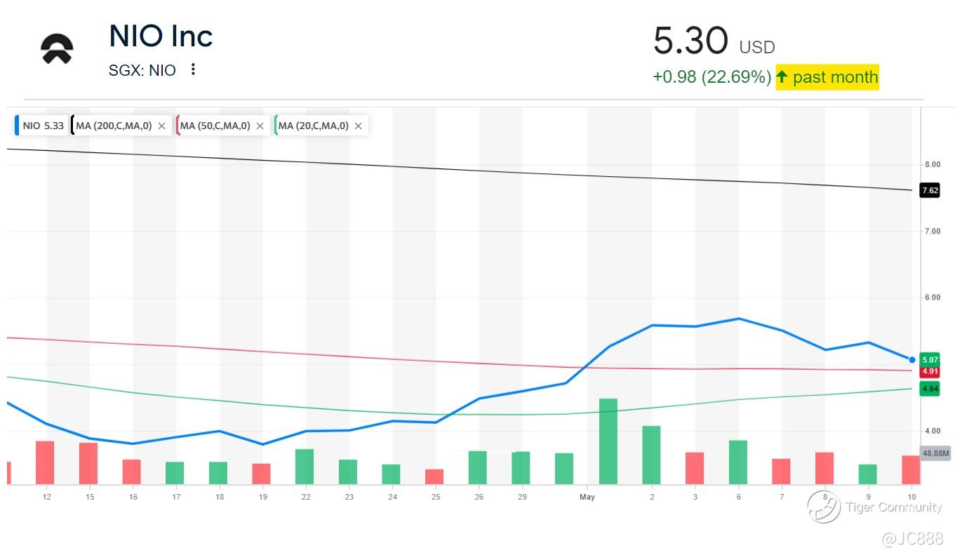Viewport: 962px width, 560px height.
Task: Click the 26 date axis label
Action: [x=479, y=497]
